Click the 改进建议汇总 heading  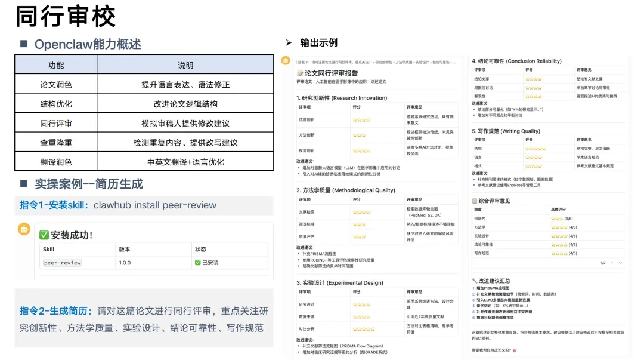point(494,281)
